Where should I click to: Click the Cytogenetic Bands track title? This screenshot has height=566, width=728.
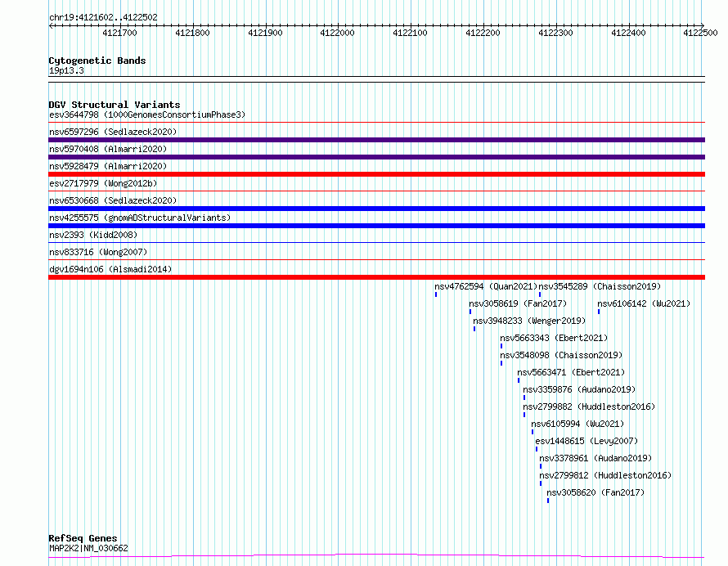point(97,61)
